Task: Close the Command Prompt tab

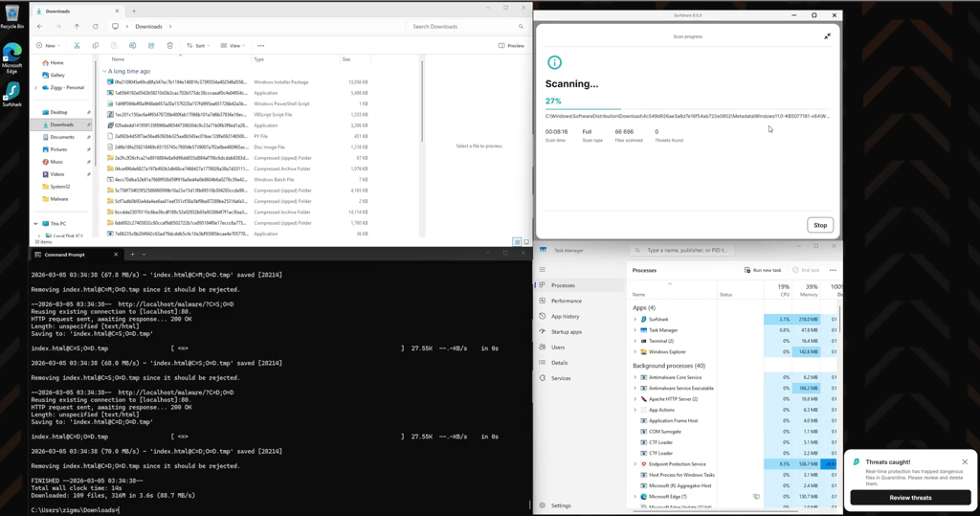Action: click(x=116, y=255)
